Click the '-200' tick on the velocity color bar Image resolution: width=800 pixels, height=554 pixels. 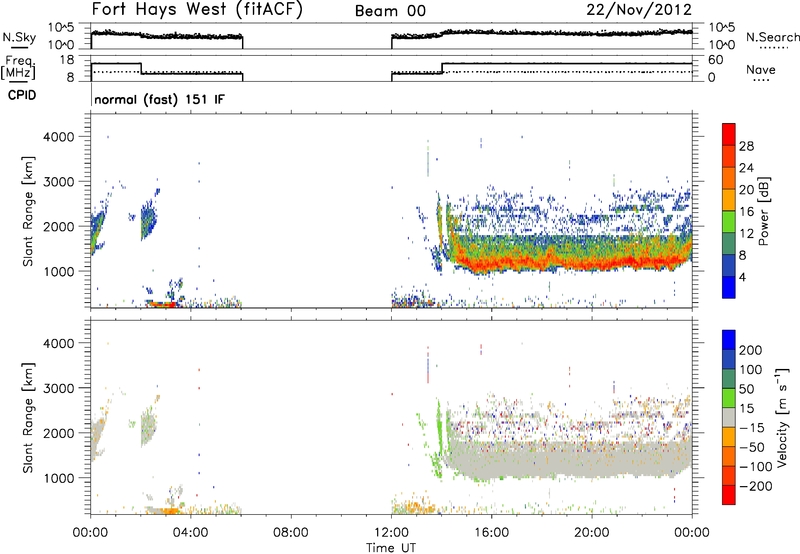pyautogui.click(x=755, y=486)
